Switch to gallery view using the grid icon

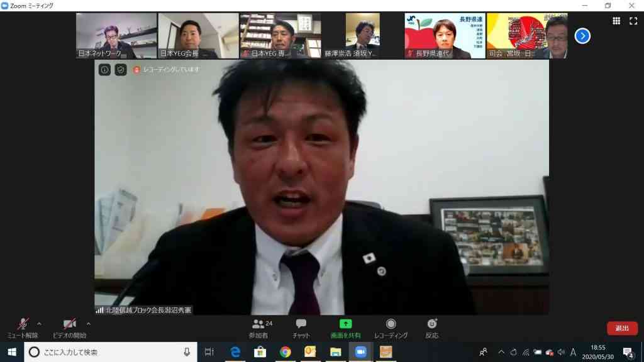point(616,21)
